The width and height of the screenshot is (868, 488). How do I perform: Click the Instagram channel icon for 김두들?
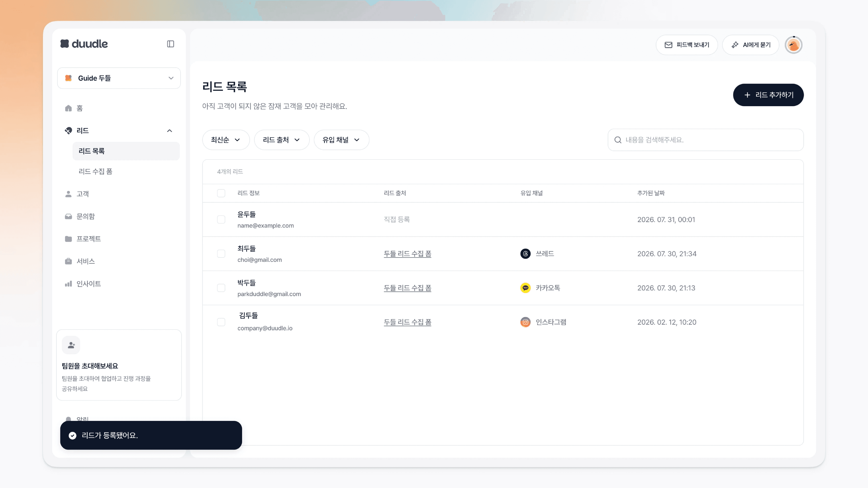coord(525,322)
